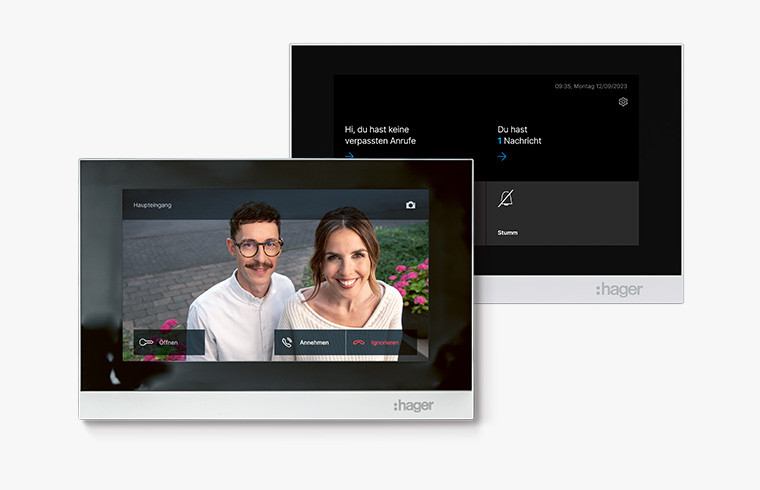The image size is (760, 490).
Task: Click the red Ignorieren text
Action: [x=385, y=343]
